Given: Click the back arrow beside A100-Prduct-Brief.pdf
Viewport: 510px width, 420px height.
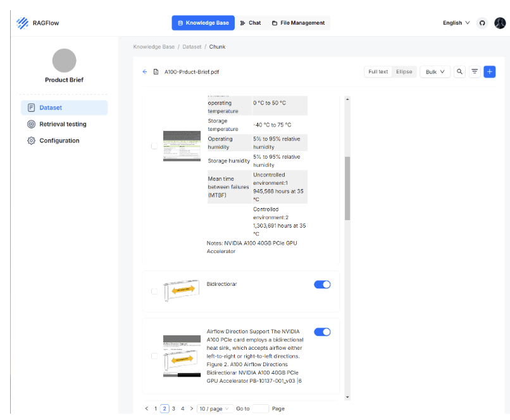Looking at the screenshot, I should pos(145,72).
